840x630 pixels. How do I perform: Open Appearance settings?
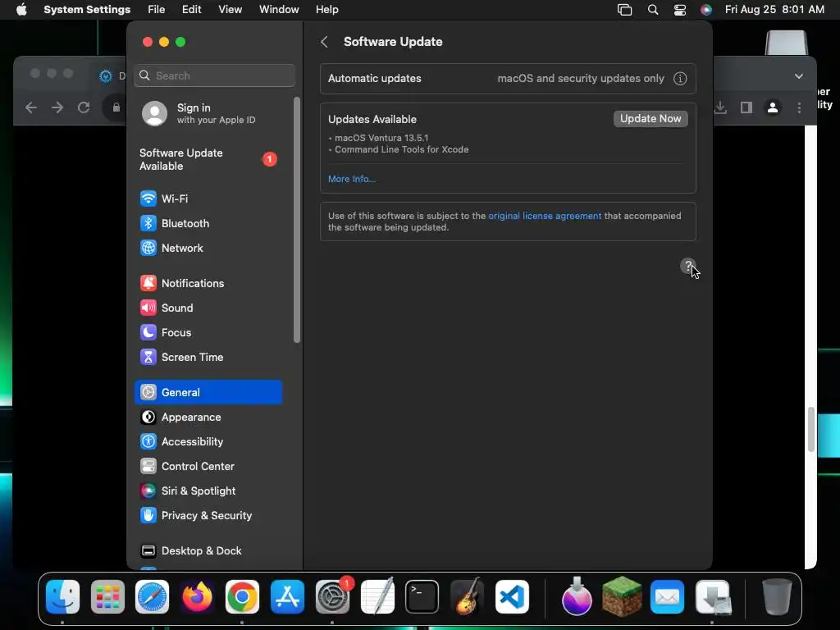(x=208, y=418)
